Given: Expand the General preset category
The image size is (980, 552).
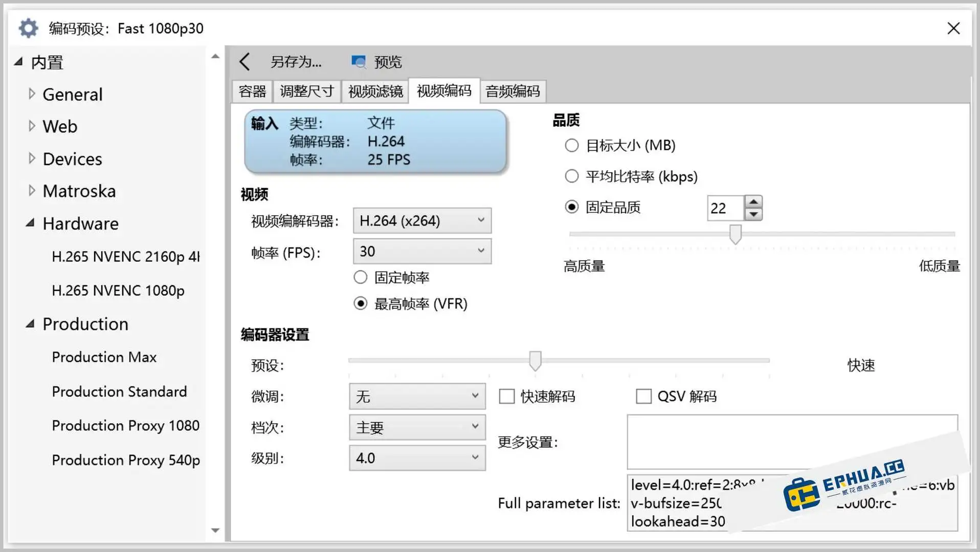Looking at the screenshot, I should (32, 94).
